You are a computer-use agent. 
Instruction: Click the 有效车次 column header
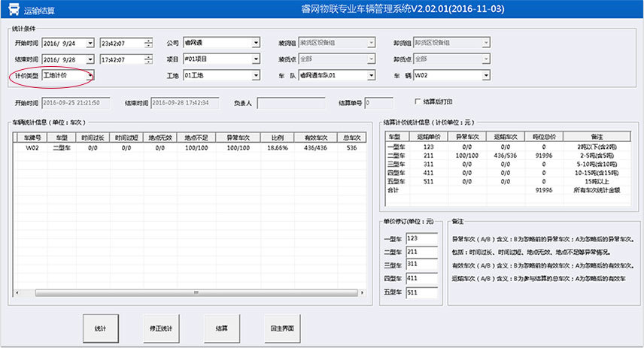coord(316,138)
